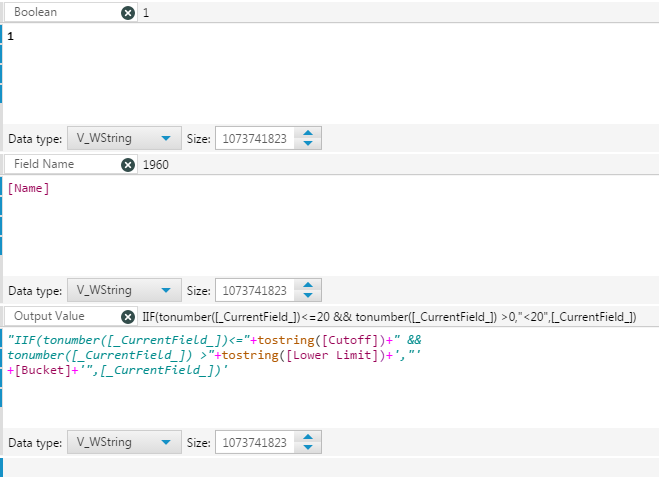The height and width of the screenshot is (477, 659).
Task: Increase Size value under Field Name expression
Action: click(308, 285)
